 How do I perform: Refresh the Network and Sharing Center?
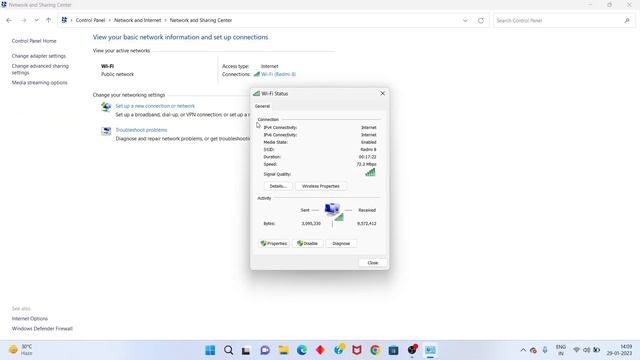point(481,20)
